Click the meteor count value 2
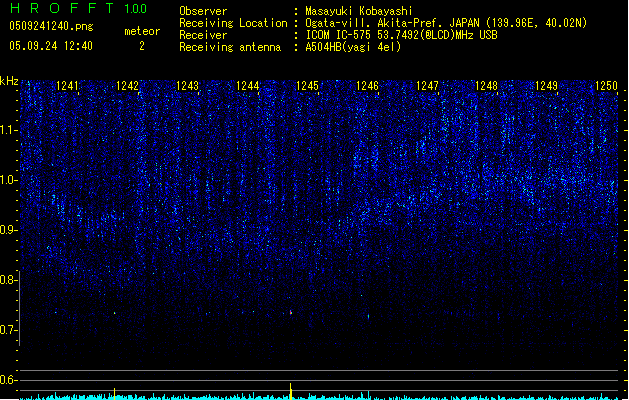This screenshot has height=400, width=629. [142, 46]
